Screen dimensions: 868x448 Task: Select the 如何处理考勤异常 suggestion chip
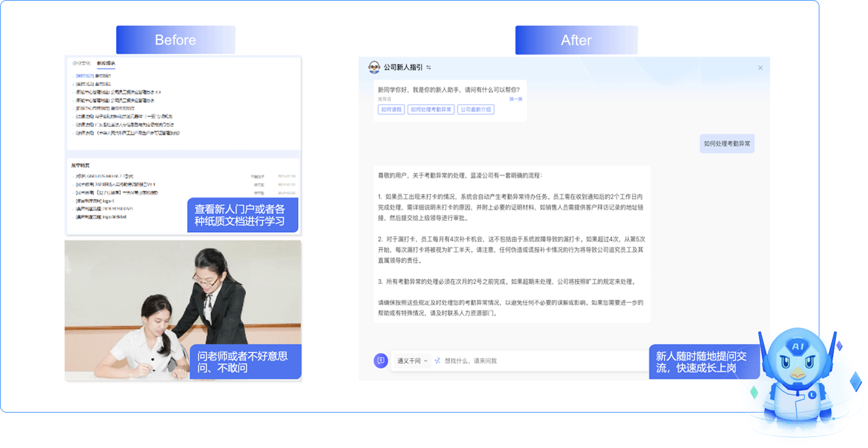point(431,110)
